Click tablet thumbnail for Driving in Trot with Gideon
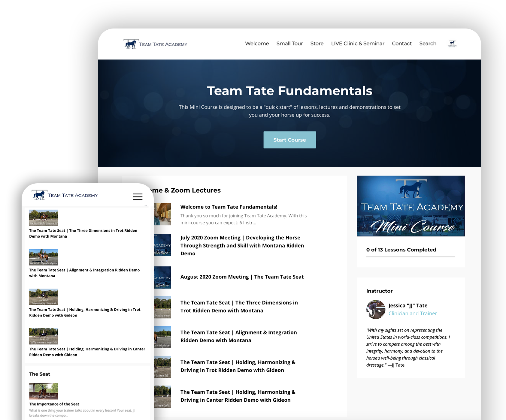Screen dimensions: 506x420 pos(162,367)
